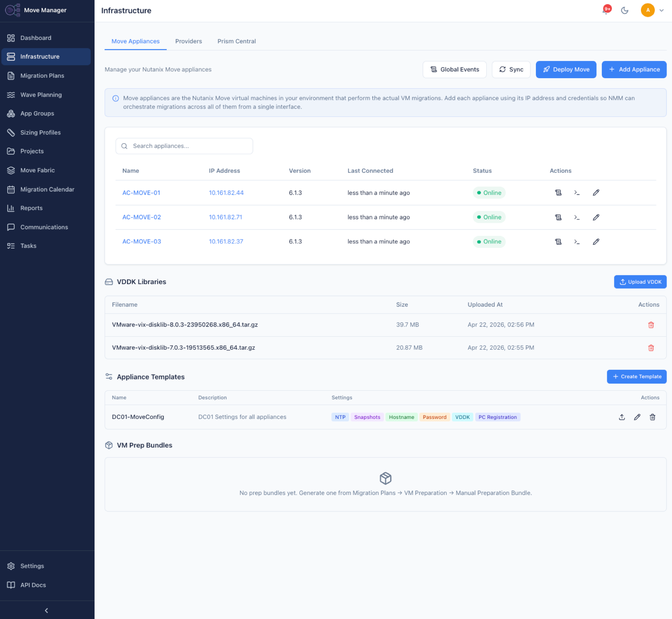
Task: Edit appliance AC-MOVE-02 pencil icon
Action: click(596, 217)
